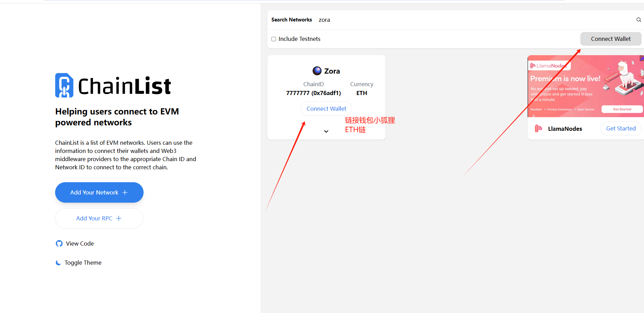
Task: Click the Search Networks label
Action: click(292, 20)
